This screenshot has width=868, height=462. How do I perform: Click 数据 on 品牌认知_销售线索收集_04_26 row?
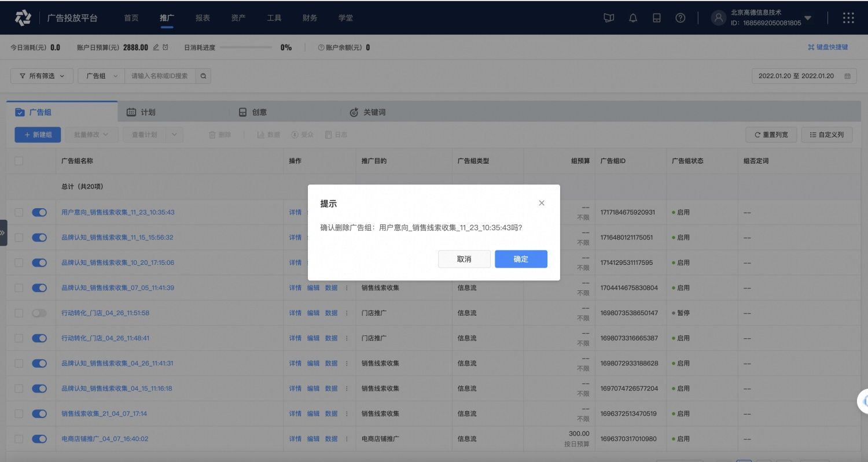click(331, 363)
